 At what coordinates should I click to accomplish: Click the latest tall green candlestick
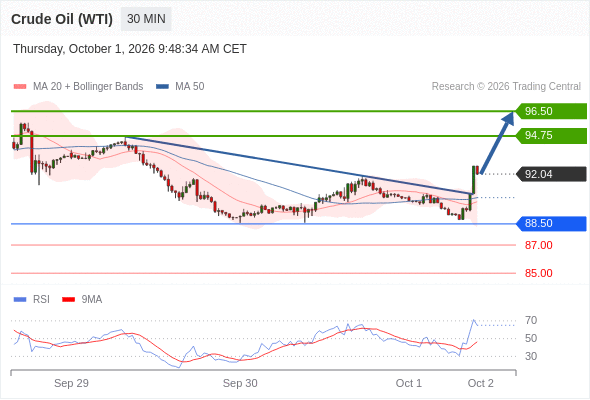pyautogui.click(x=473, y=180)
